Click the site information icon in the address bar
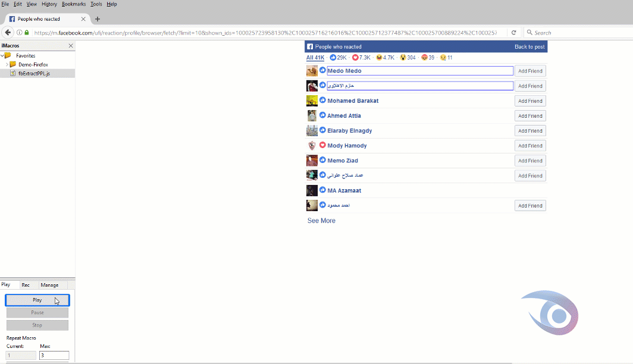633x364 pixels. click(19, 32)
